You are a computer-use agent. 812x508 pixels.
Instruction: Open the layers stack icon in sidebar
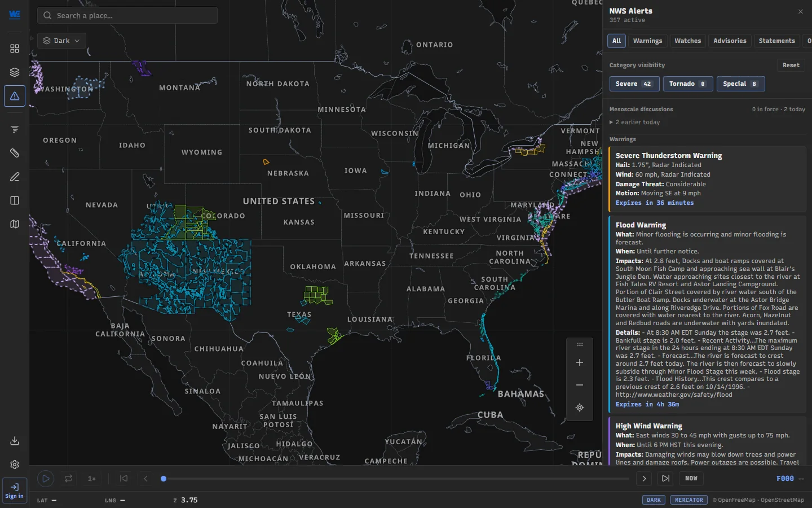point(15,72)
